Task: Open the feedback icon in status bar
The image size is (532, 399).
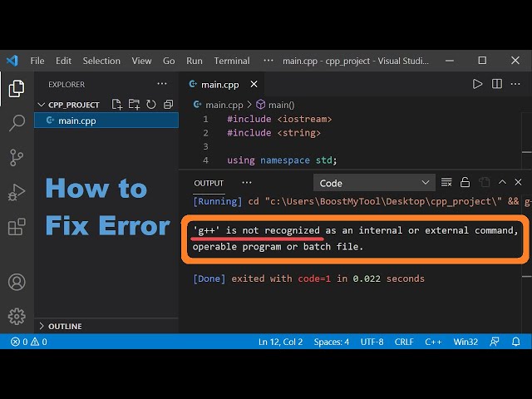Action: (495, 342)
